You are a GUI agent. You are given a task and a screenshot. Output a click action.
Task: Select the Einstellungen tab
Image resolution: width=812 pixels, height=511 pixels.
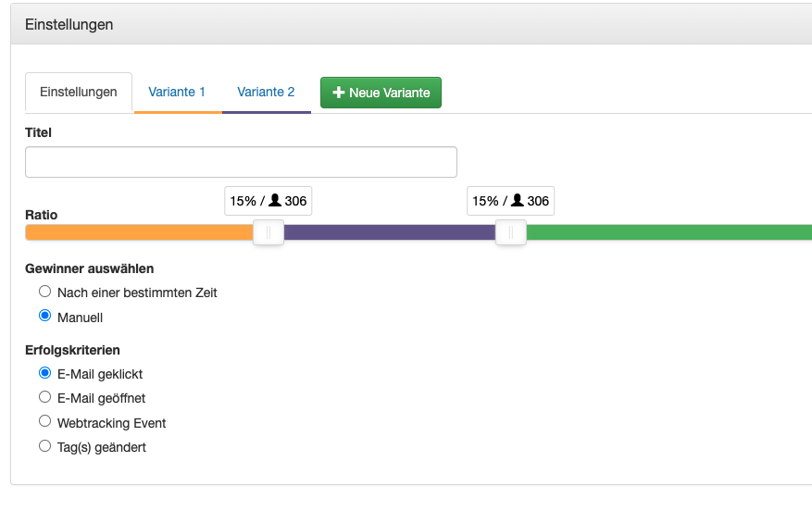(x=79, y=93)
